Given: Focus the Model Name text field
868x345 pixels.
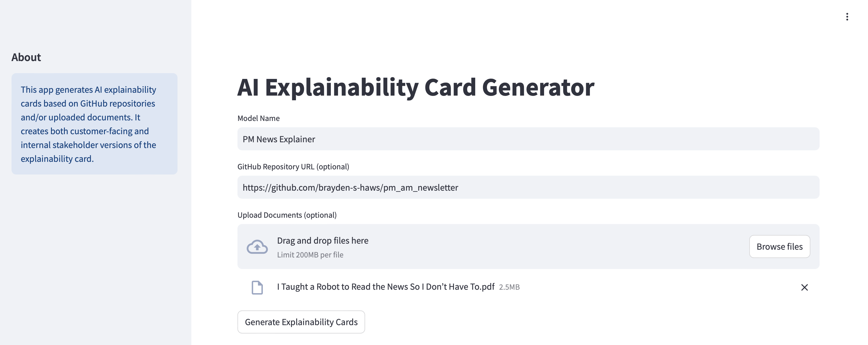Looking at the screenshot, I should [528, 139].
